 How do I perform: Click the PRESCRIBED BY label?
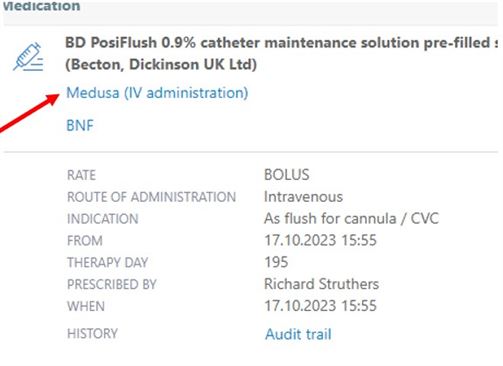coord(112,284)
